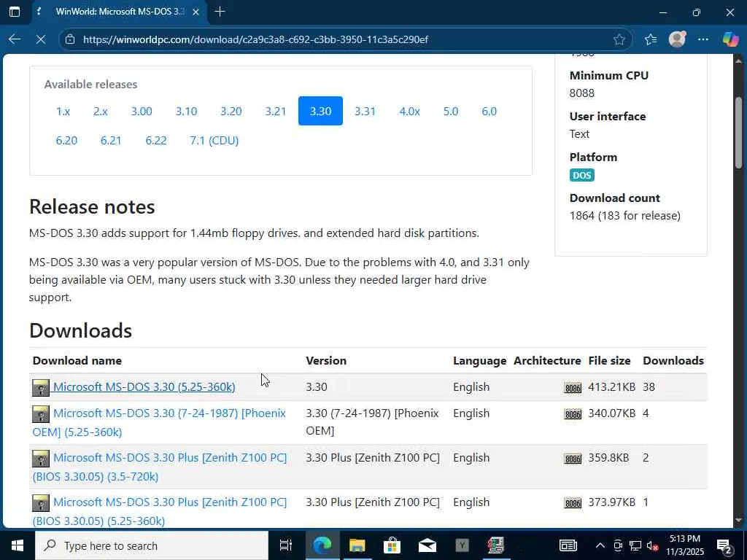Viewport: 747px width, 560px height.
Task: Click floppy icon beside MS-DOS 3.30 (5.25-360k)
Action: (x=41, y=388)
